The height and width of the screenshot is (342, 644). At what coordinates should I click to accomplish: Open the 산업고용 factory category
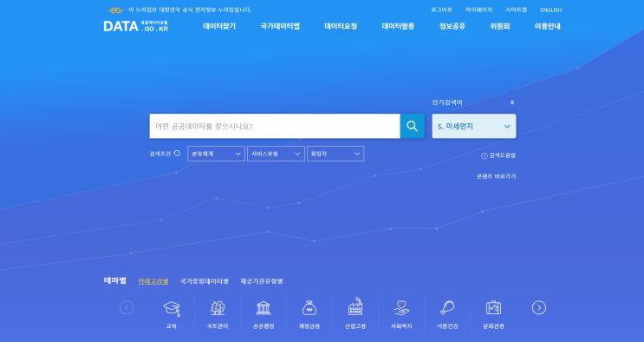[x=355, y=314]
